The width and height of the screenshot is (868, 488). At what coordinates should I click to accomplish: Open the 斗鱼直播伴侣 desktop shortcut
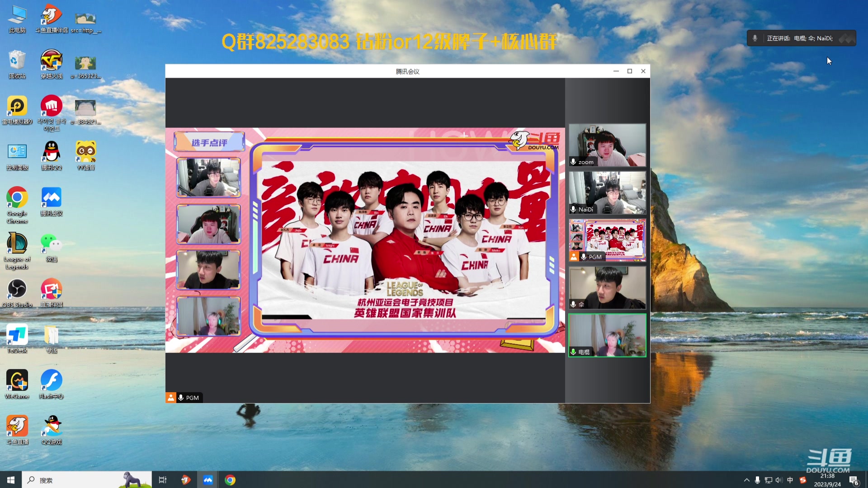(x=52, y=19)
